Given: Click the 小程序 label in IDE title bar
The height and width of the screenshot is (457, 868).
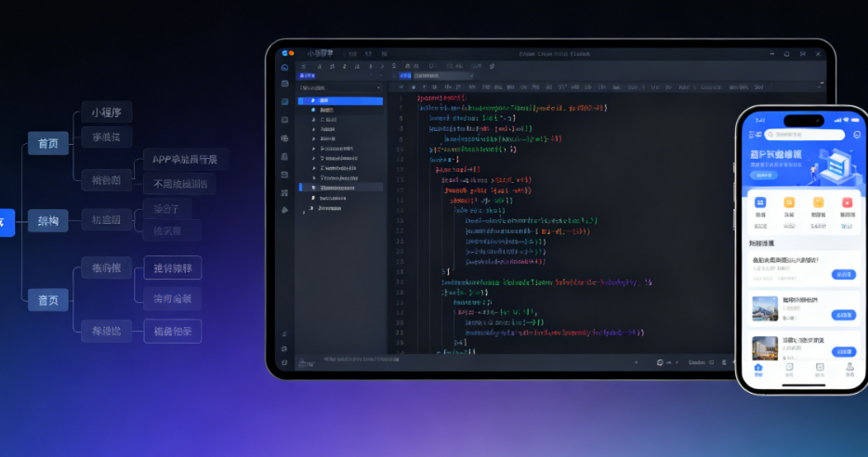Looking at the screenshot, I should tap(321, 54).
